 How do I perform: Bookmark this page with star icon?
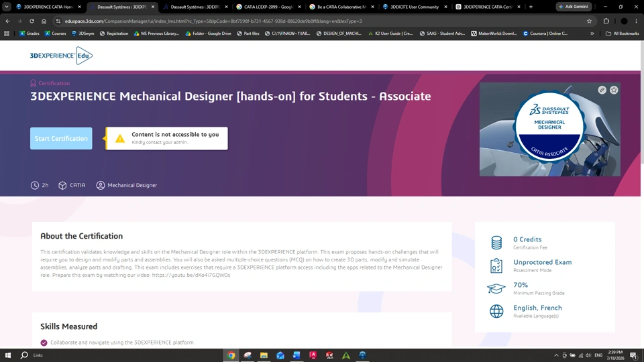click(590, 21)
